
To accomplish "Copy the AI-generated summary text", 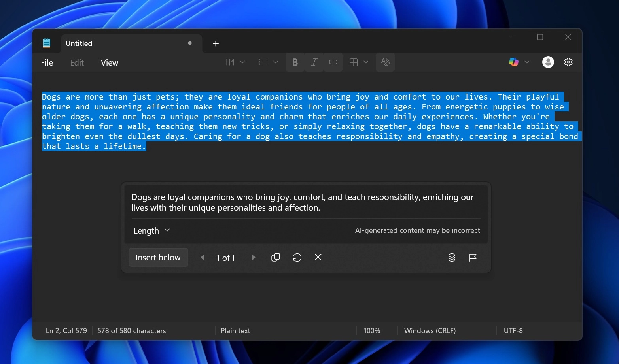I will pos(275,257).
